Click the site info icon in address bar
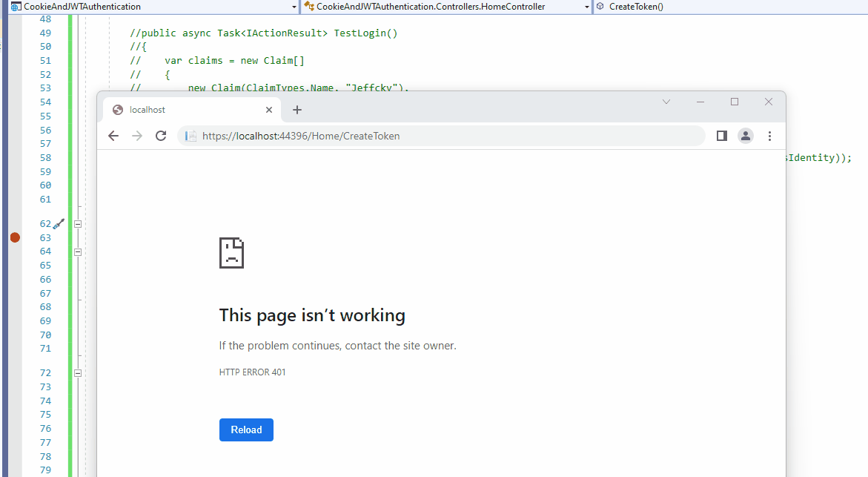This screenshot has width=868, height=477. (191, 136)
